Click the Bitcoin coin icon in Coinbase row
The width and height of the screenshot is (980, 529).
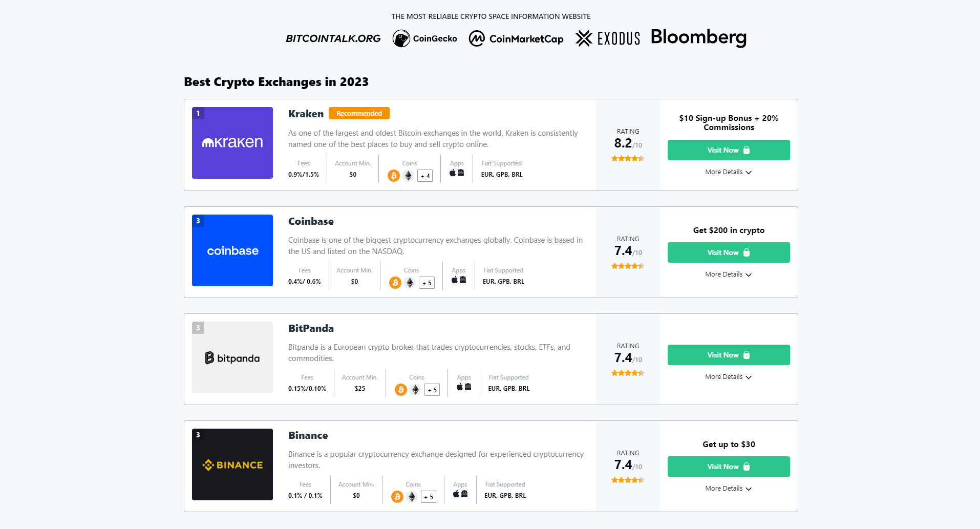click(x=395, y=283)
